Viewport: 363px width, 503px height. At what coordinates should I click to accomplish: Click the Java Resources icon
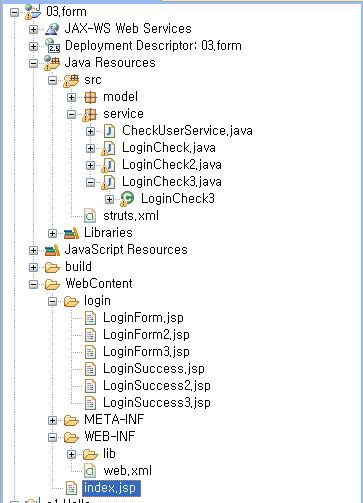pyautogui.click(x=52, y=63)
